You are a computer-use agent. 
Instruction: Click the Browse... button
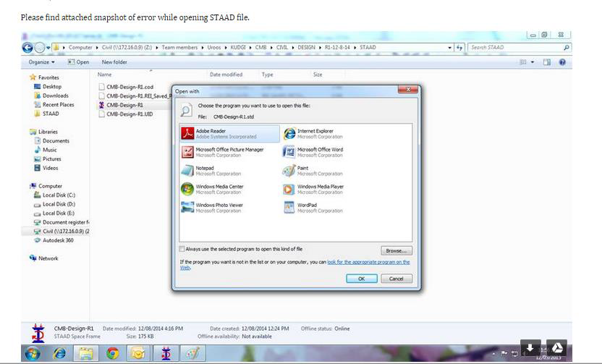397,250
